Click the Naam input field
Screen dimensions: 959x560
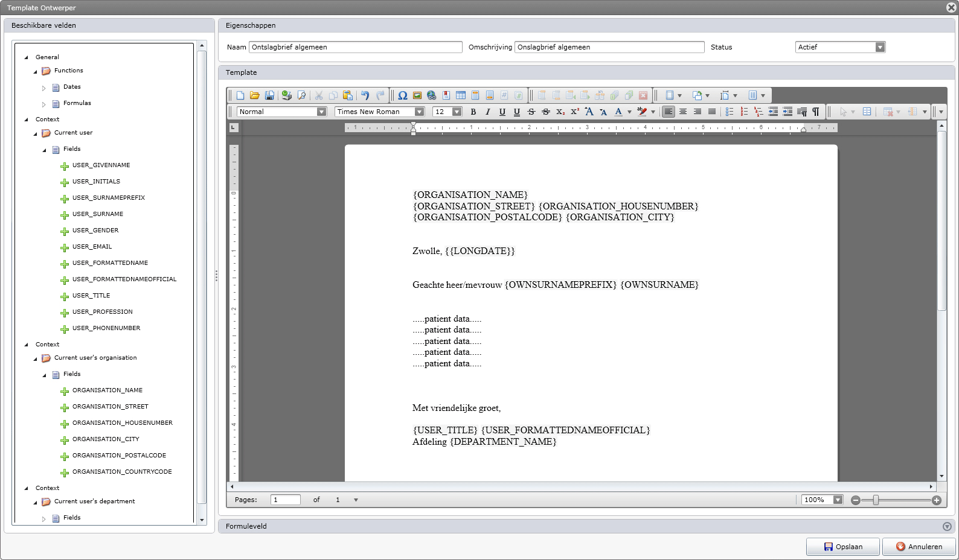tap(355, 47)
